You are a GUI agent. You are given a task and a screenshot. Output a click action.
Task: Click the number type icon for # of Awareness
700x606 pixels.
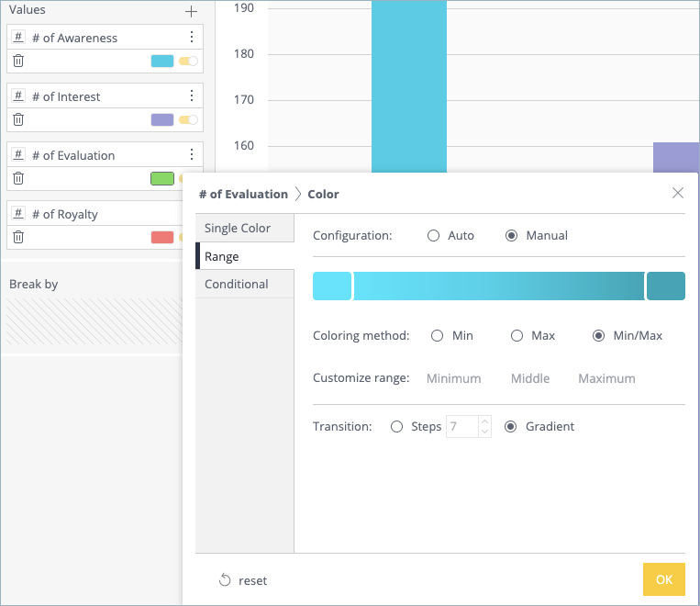click(18, 38)
